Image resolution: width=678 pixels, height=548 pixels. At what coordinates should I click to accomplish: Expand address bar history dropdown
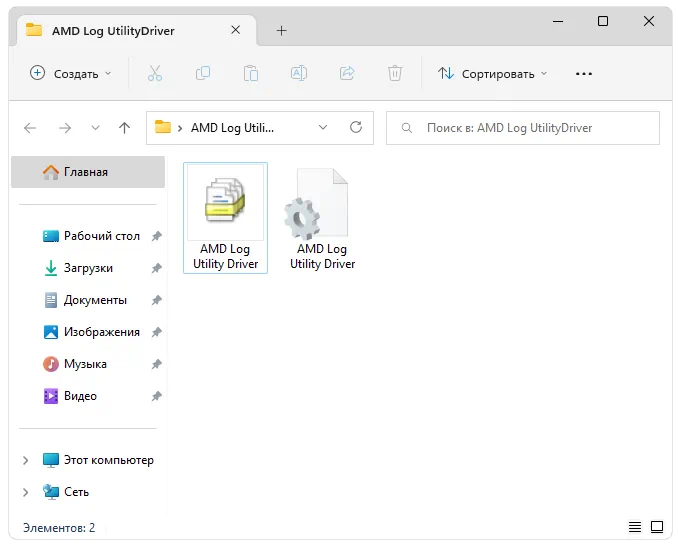323,128
